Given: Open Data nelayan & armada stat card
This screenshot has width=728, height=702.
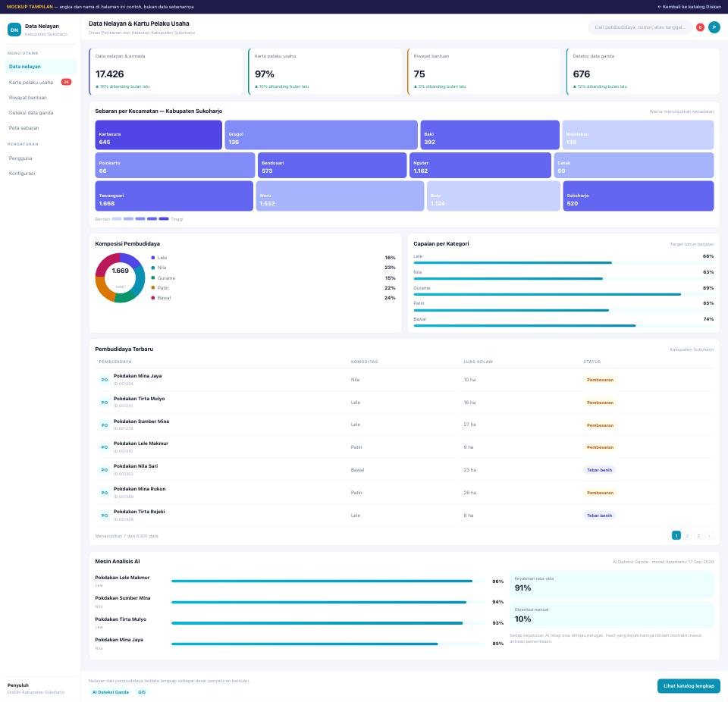Looking at the screenshot, I should click(166, 71).
